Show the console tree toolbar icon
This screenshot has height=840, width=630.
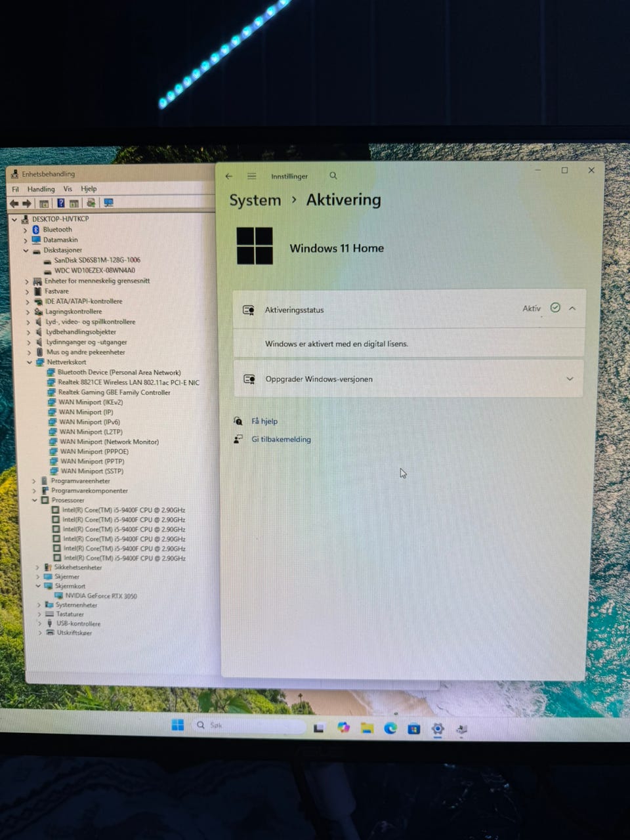[44, 203]
